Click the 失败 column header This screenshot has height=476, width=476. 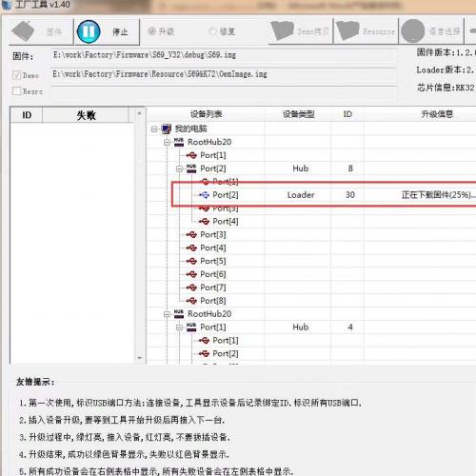[86, 115]
